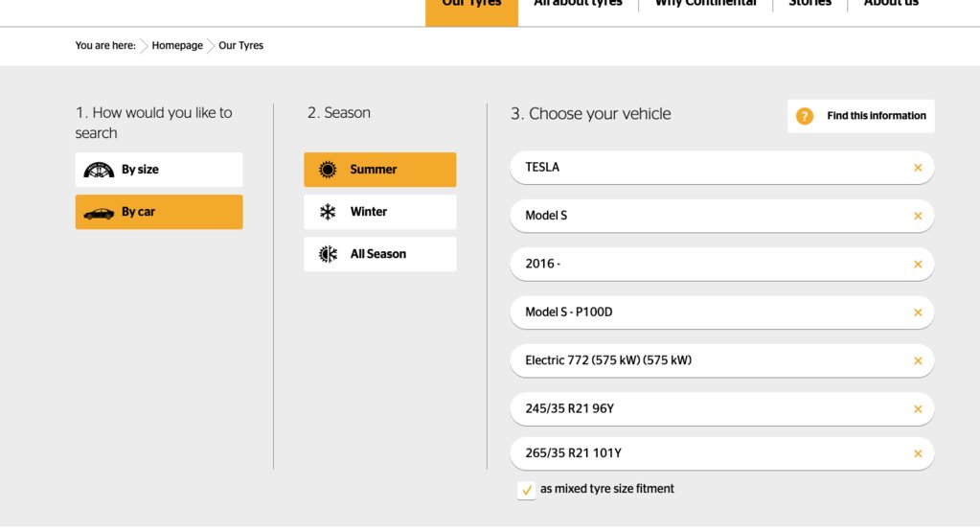Go to Homepage breadcrumb link
The width and height of the screenshot is (980, 532).
pyautogui.click(x=177, y=46)
